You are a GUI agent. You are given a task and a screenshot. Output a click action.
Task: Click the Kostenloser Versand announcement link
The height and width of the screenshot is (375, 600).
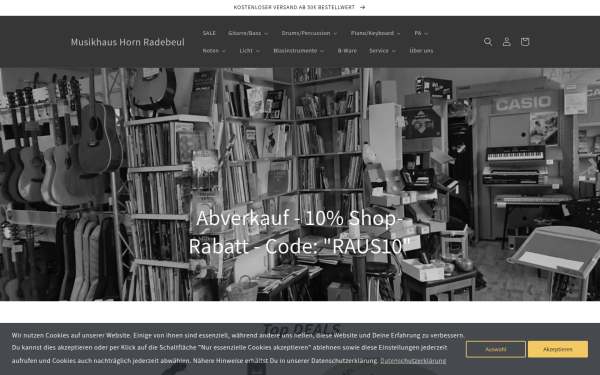coord(299,7)
